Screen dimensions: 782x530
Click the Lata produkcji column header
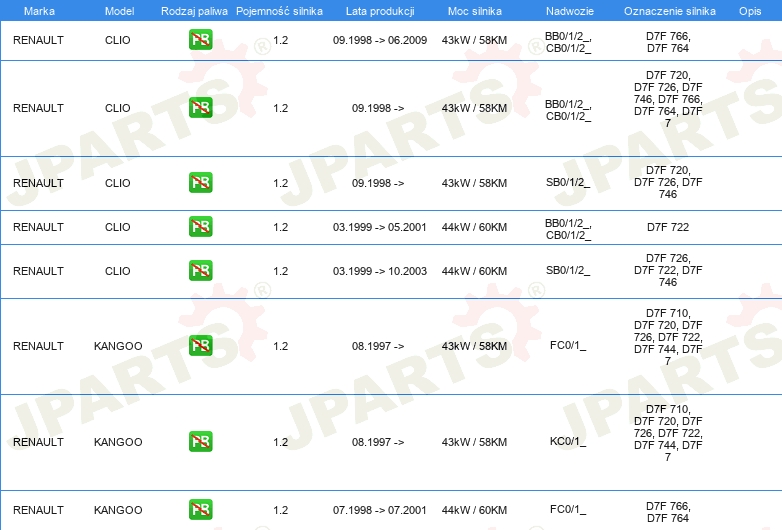coord(380,11)
